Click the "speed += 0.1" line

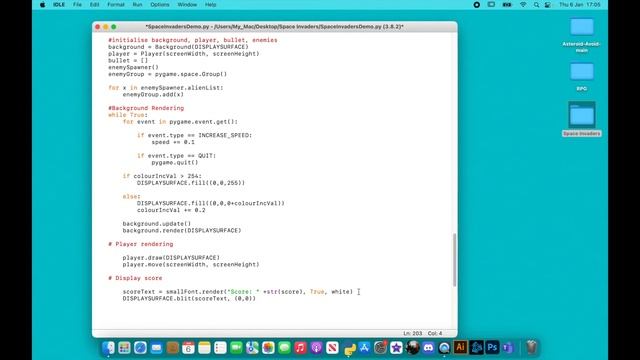[173, 142]
